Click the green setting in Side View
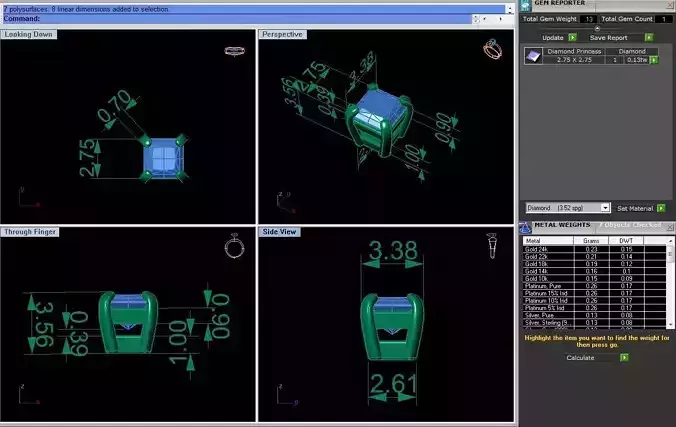This screenshot has width=676, height=427. [x=392, y=327]
